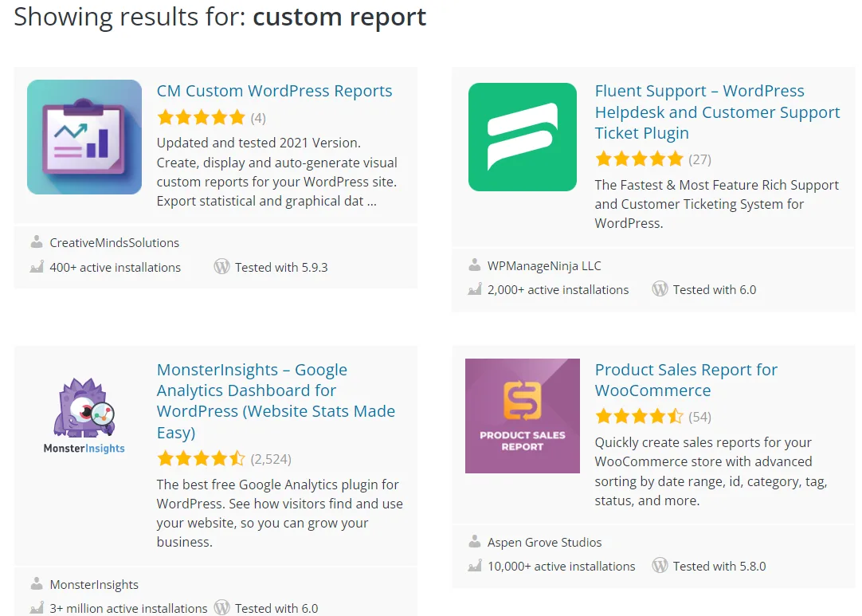Click the installations chart icon for Fluent Support
The image size is (862, 616).
click(475, 290)
